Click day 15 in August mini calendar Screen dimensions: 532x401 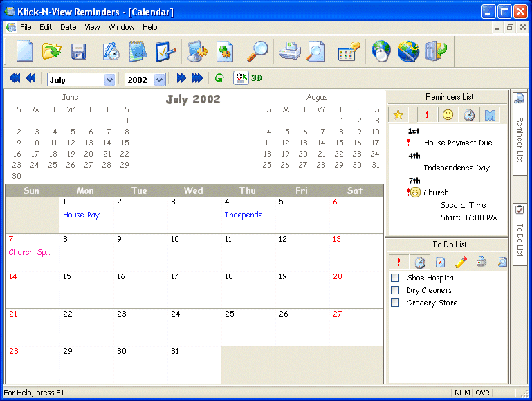click(x=339, y=143)
